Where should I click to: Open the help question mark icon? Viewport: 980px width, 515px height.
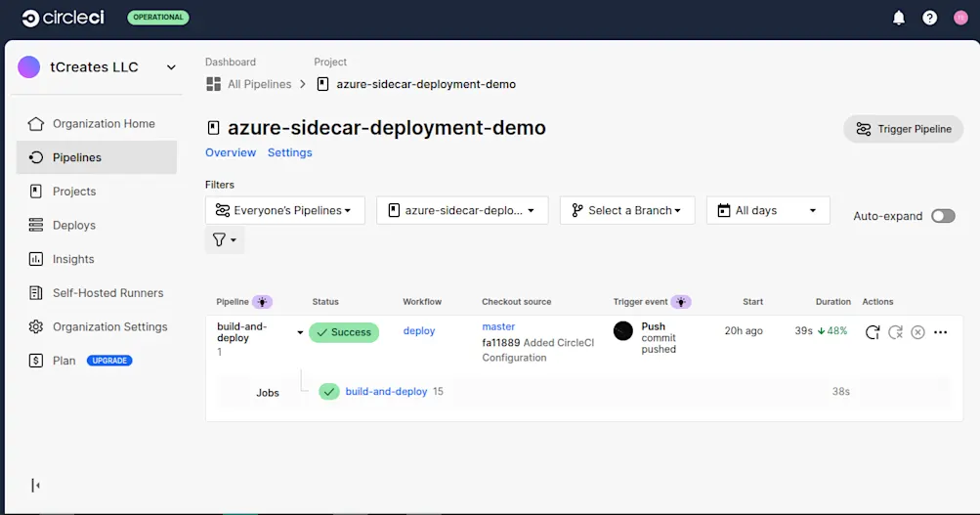pyautogui.click(x=929, y=18)
